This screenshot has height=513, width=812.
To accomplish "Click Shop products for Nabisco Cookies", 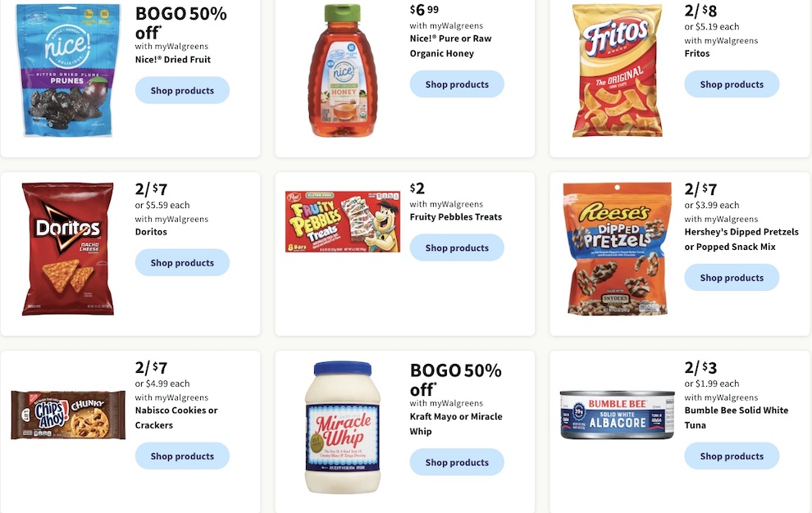I will tap(182, 456).
